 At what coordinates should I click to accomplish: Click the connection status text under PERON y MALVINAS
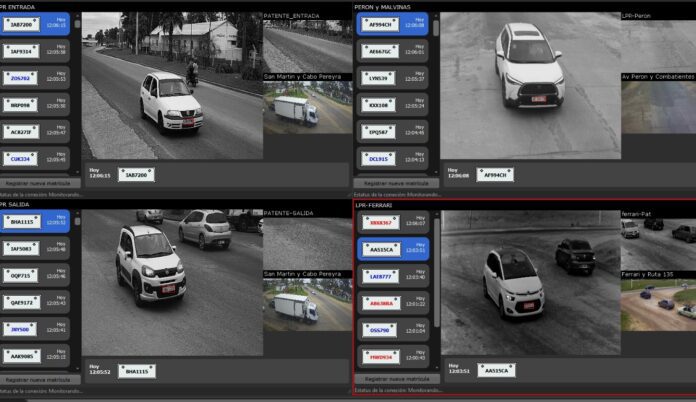[397, 194]
